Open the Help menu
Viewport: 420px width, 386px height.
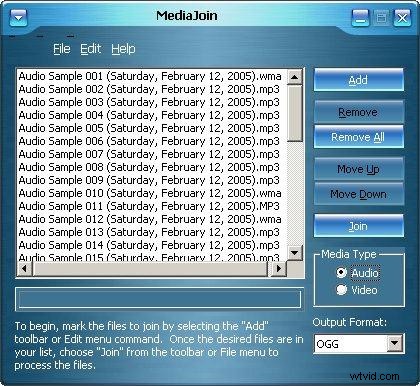coord(123,49)
